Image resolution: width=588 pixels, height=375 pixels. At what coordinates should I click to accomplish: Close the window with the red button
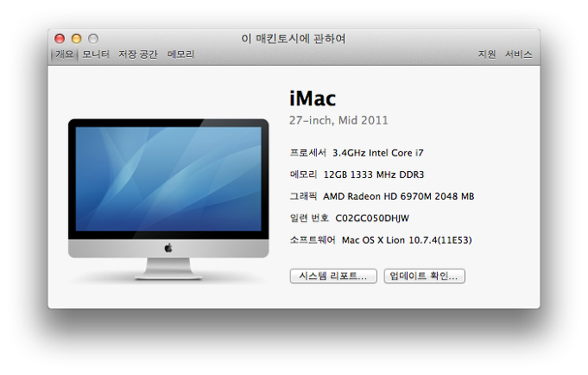(60, 39)
